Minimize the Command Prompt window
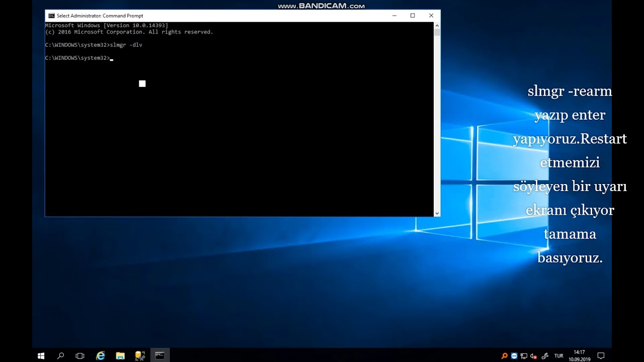 pos(394,16)
